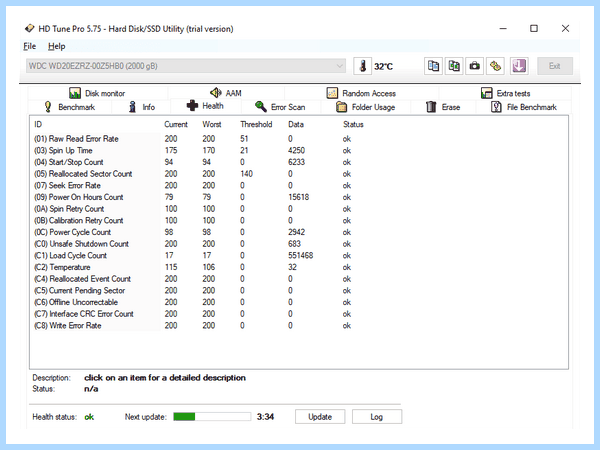
Task: Minimize the HD Tune Pro window
Action: pos(503,28)
